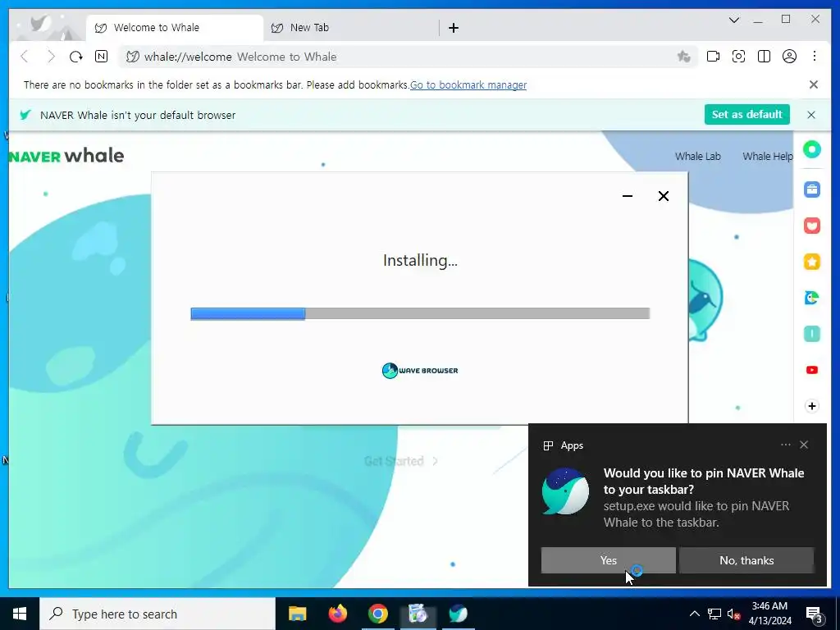Click the Set as default button
840x630 pixels.
(746, 115)
